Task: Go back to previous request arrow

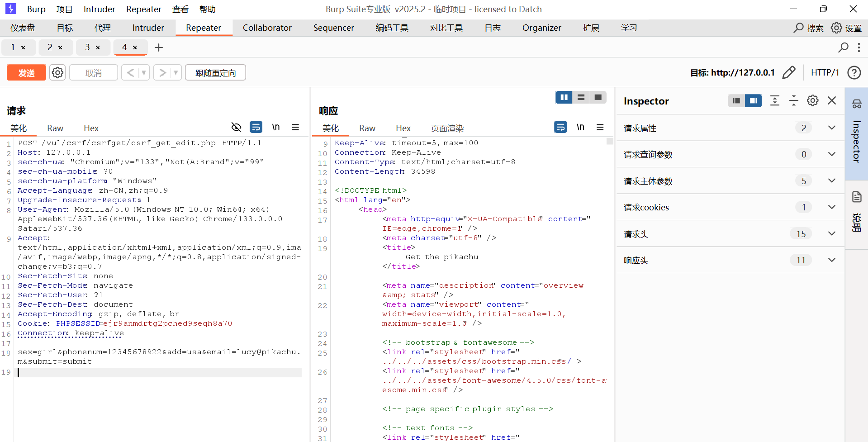Action: pos(130,72)
